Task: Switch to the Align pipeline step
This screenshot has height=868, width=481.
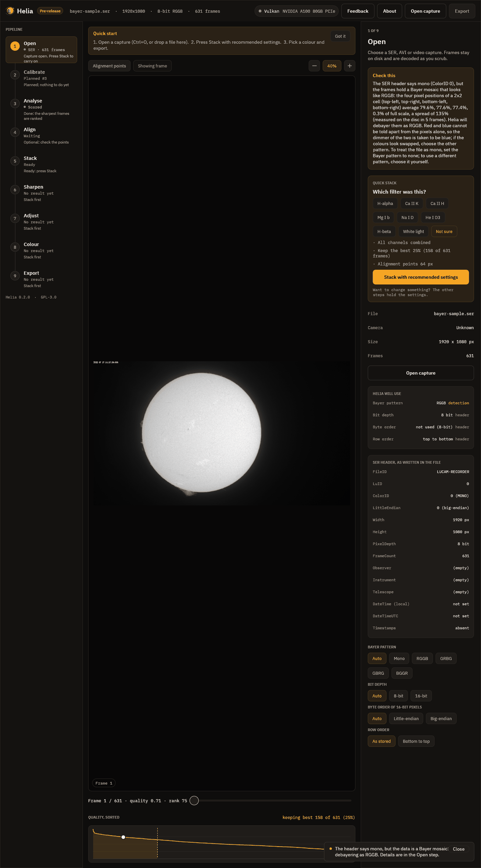Action: tap(42, 136)
